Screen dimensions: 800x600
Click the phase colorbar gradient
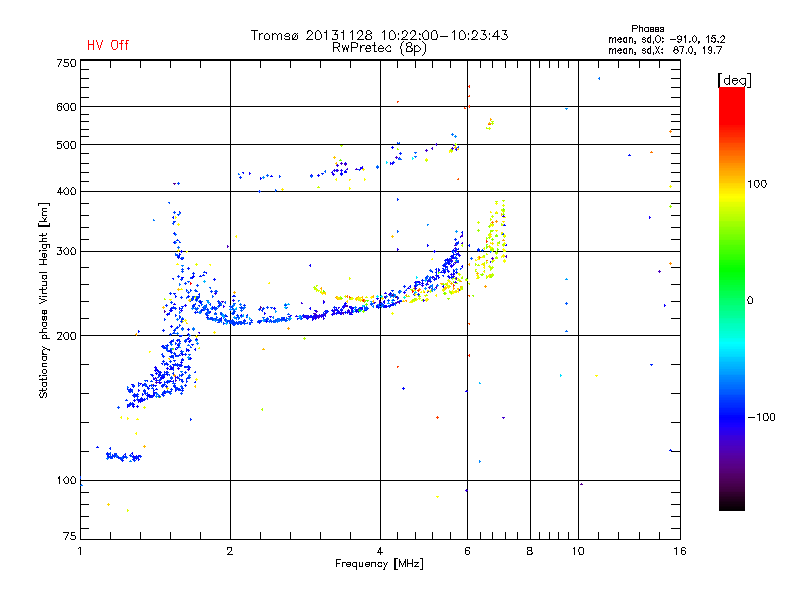click(732, 298)
